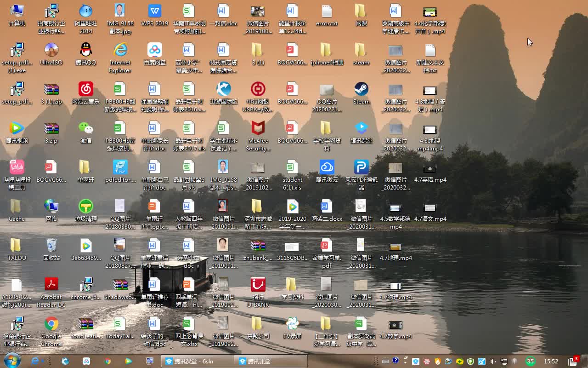This screenshot has height=368, width=588.
Task: Select the IMG_9158 副本.jpg image
Action: (x=120, y=19)
